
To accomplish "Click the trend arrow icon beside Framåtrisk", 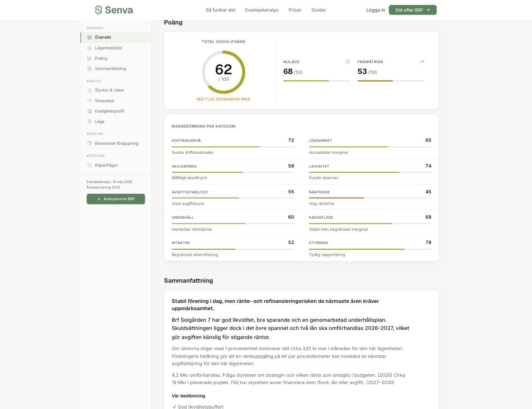I will tap(422, 62).
